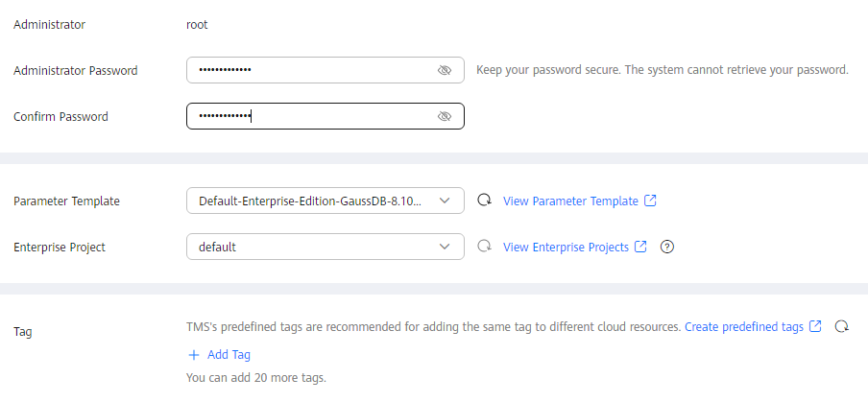Click external-link icon beside View Enterprise Projects

click(x=640, y=247)
